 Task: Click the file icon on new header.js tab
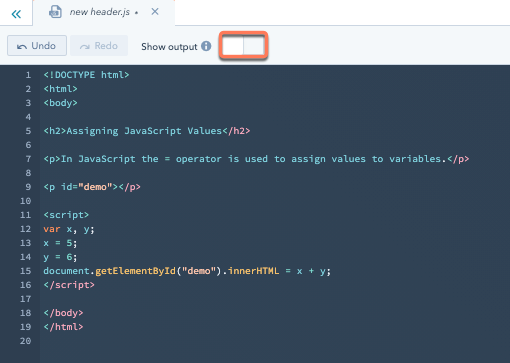(55, 12)
